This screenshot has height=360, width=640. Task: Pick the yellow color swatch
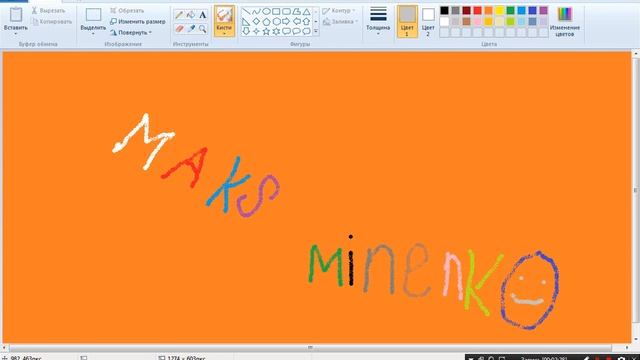click(500, 11)
